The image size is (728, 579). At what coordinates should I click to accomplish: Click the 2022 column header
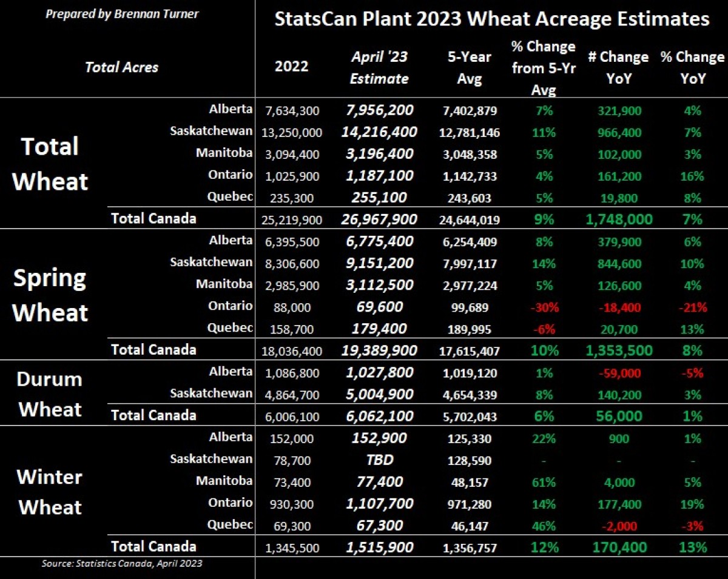(291, 66)
